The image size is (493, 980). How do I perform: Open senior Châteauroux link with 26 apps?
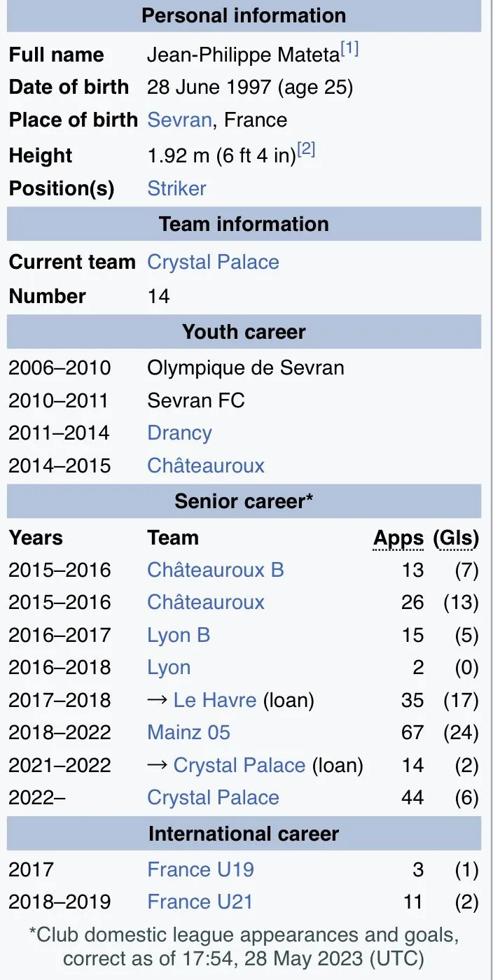[206, 602]
